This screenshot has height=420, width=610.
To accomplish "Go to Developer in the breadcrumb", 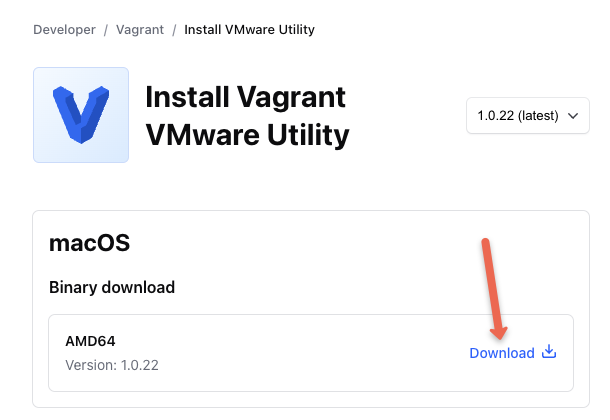I will coord(64,30).
